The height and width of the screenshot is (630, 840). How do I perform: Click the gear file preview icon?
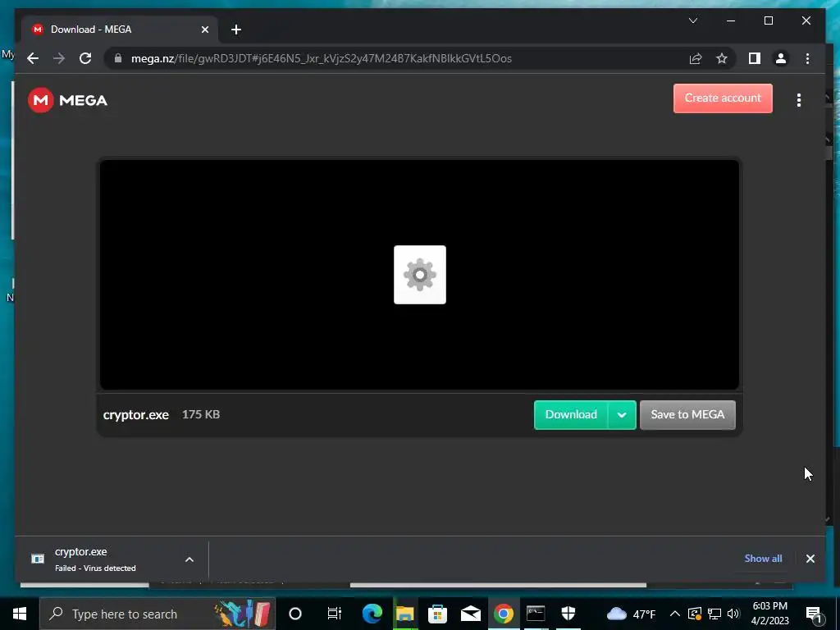(x=419, y=275)
